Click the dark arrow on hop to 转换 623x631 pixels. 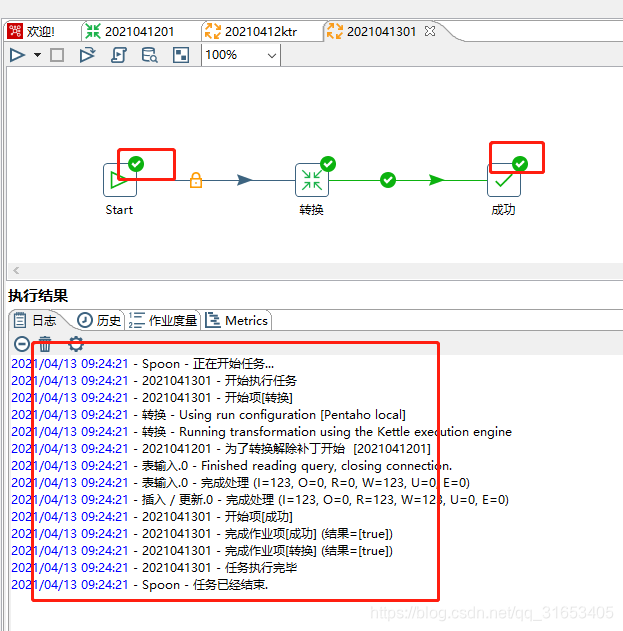pyautogui.click(x=244, y=180)
